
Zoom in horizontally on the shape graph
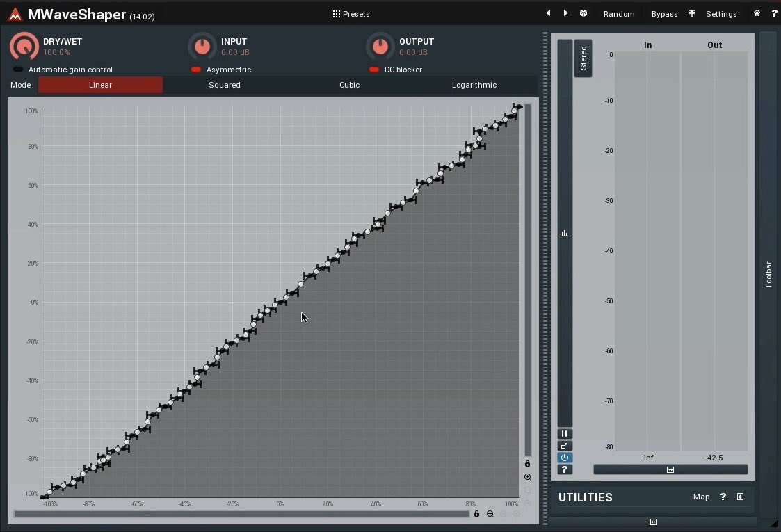coord(490,513)
